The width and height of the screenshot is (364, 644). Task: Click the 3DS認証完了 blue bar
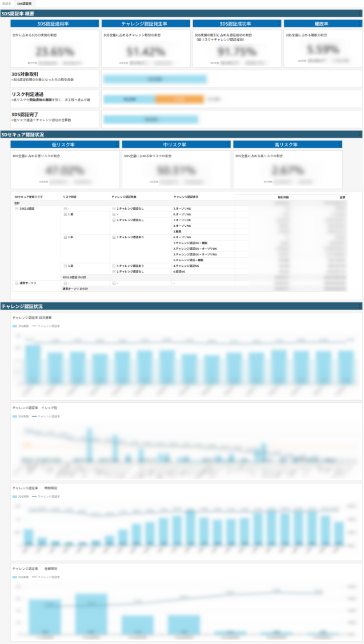tap(151, 119)
